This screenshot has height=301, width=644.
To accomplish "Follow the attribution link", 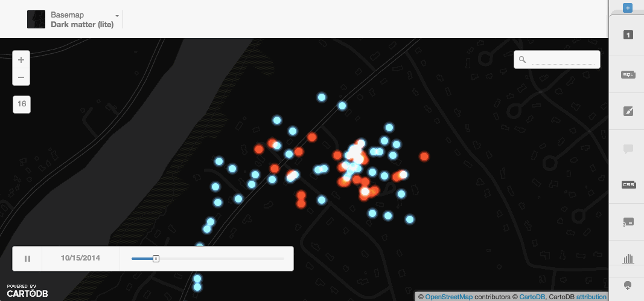I will click(x=591, y=297).
